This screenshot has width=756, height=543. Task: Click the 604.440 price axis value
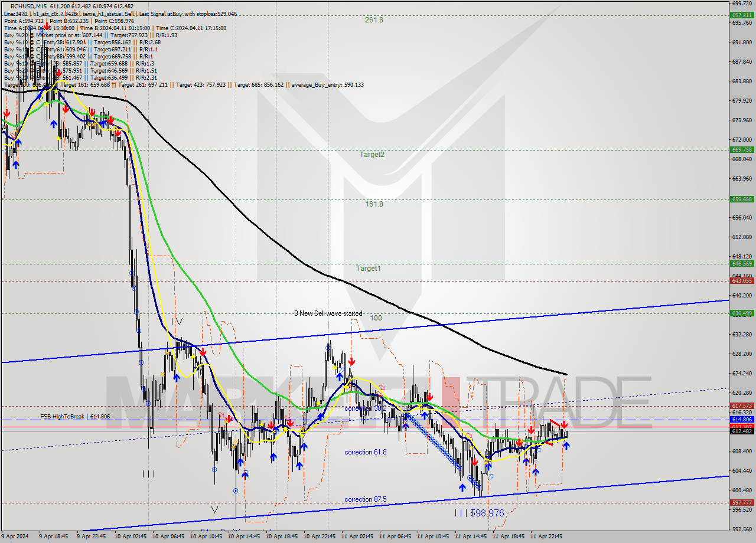point(742,470)
